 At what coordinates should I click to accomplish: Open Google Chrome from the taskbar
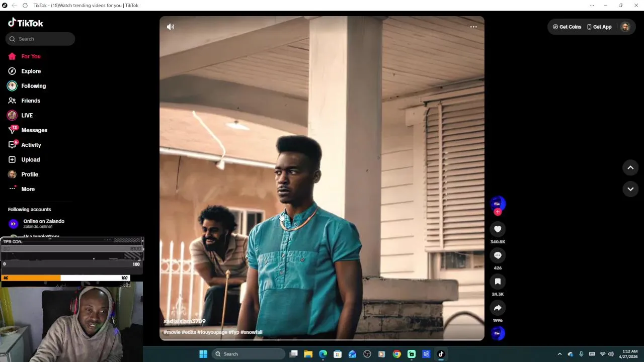(x=397, y=354)
